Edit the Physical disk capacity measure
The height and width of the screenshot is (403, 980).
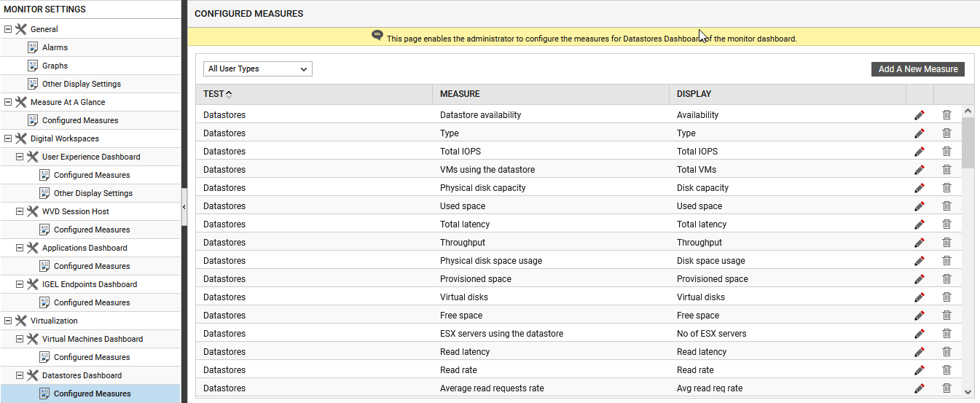pyautogui.click(x=920, y=188)
